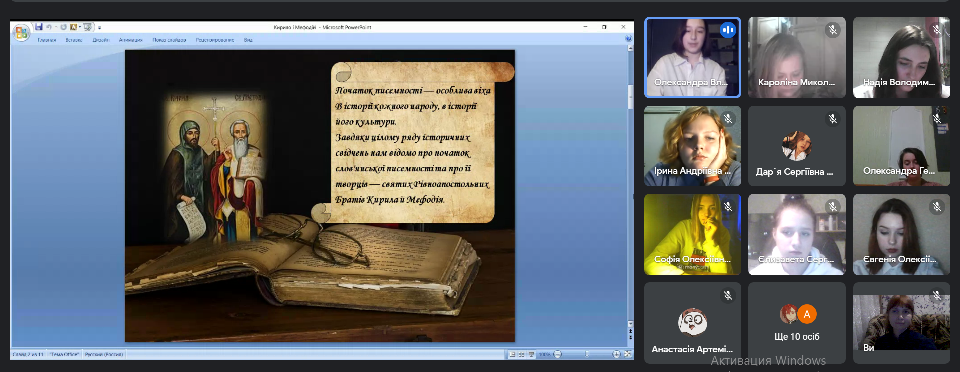Switch to Slide Sorter view icon
This screenshot has height=372, width=960.
click(x=522, y=354)
